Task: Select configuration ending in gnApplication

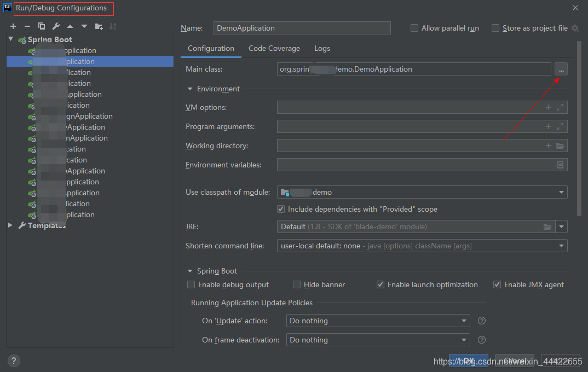Action: click(90, 116)
